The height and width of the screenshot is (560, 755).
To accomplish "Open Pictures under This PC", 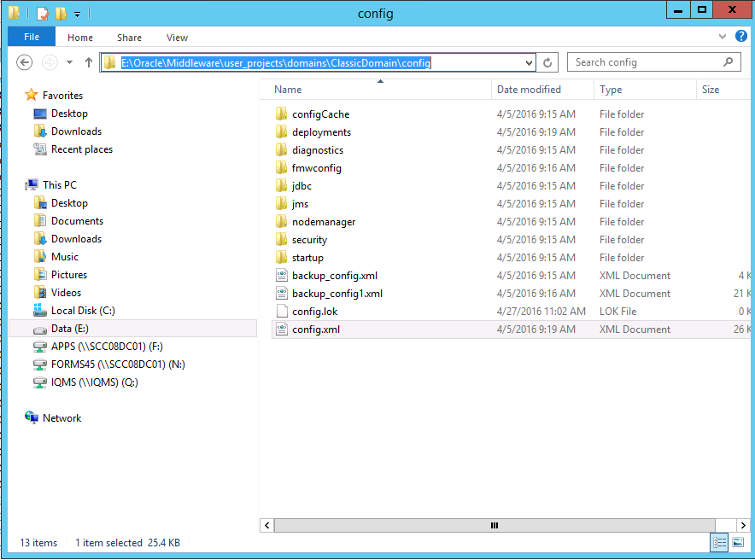I will 69,275.
